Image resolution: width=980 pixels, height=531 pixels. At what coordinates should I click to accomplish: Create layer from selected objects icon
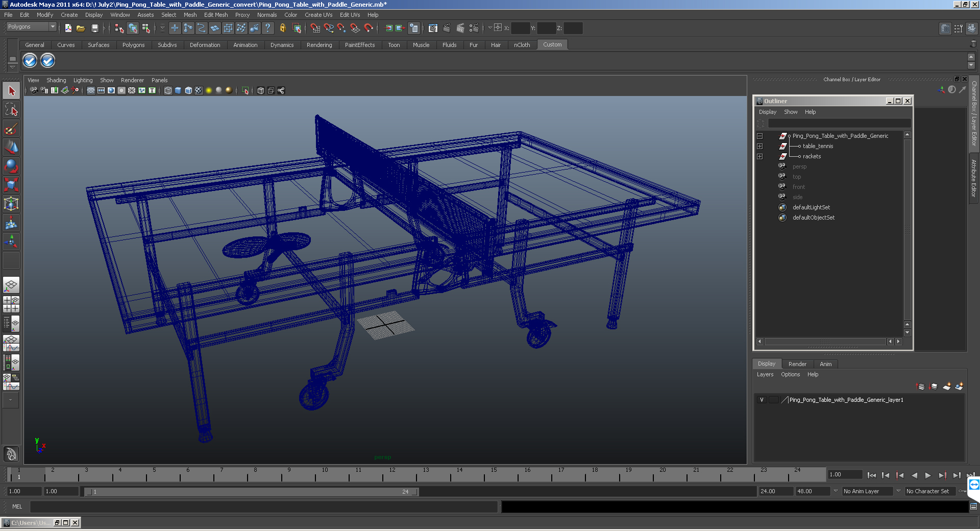coord(959,387)
